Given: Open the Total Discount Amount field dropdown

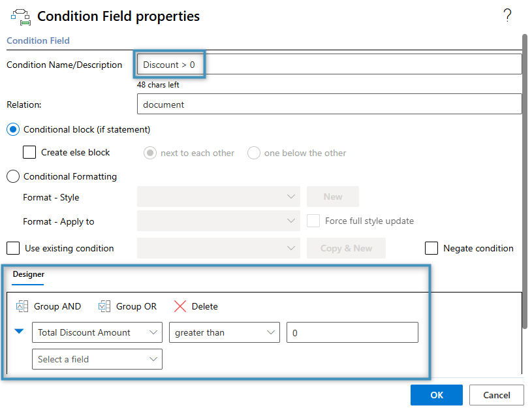Looking at the screenshot, I should (x=97, y=332).
